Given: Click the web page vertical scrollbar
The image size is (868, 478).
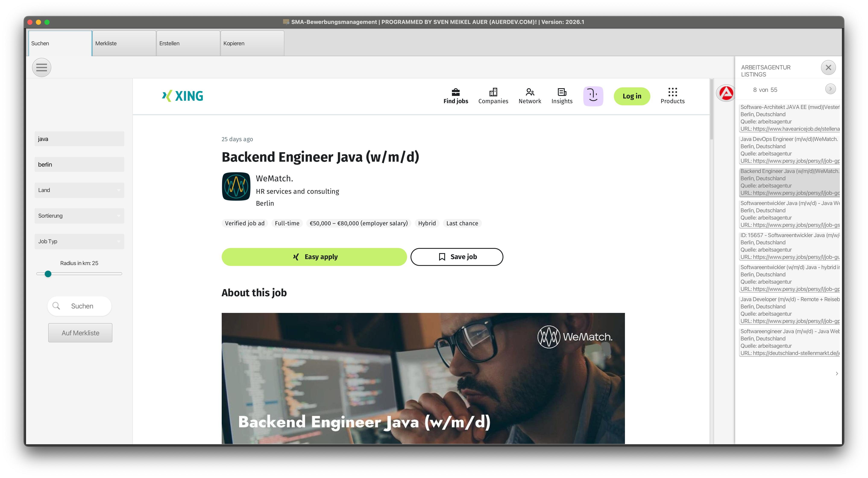Looking at the screenshot, I should 711,110.
